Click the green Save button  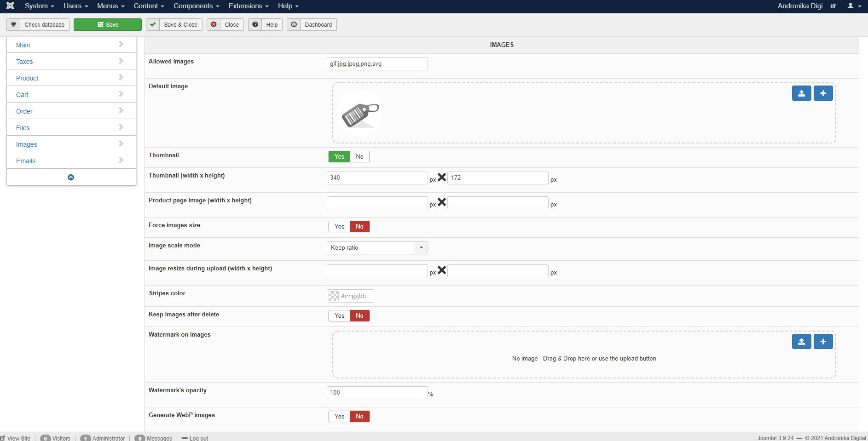click(108, 24)
